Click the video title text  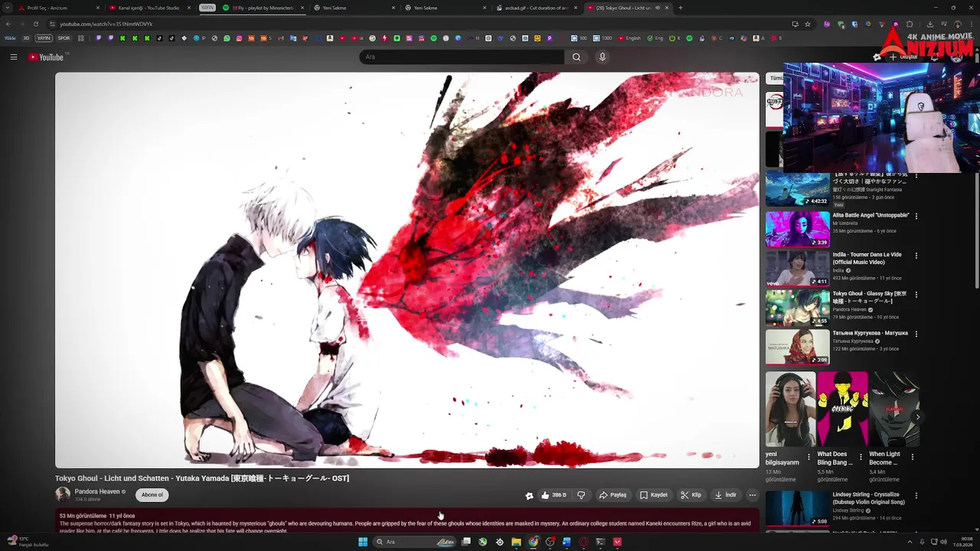pos(202,478)
